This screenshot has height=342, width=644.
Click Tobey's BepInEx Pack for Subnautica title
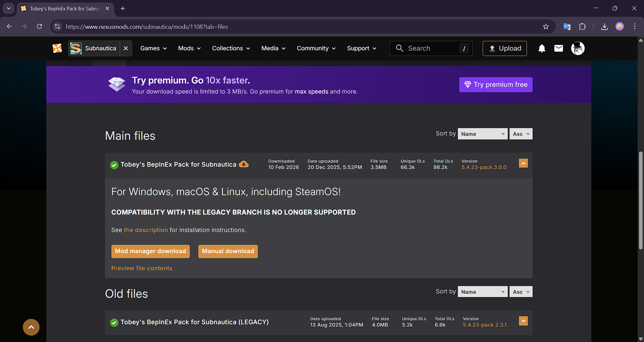point(178,165)
